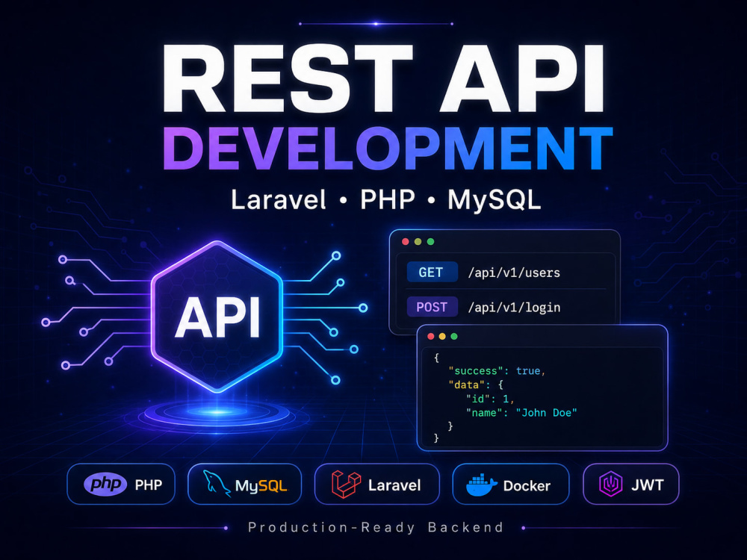Click the Docker whale logo icon
Screen dimensions: 747x560
pyautogui.click(x=481, y=485)
